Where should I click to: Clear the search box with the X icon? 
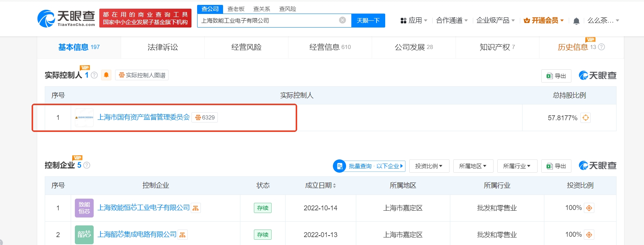342,20
